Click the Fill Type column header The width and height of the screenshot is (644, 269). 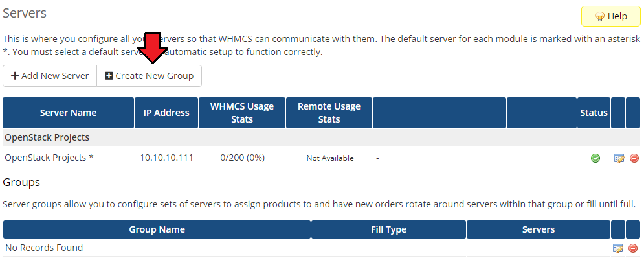point(388,229)
